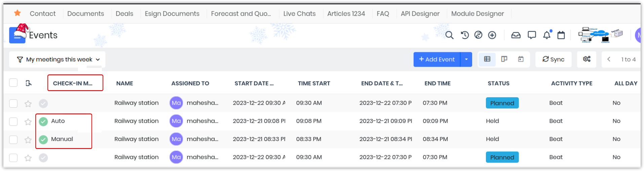644x171 pixels.
Task: Check the box for the Manual check-in row
Action: click(x=13, y=139)
